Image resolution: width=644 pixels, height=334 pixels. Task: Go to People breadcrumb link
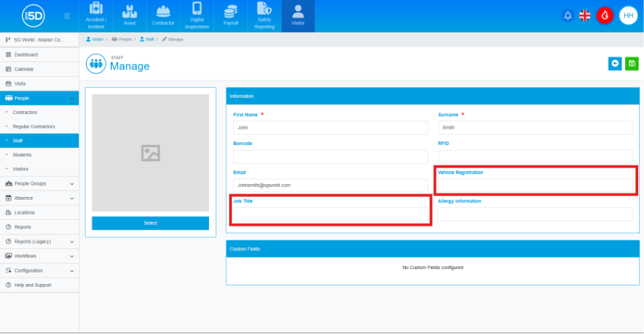(x=121, y=39)
